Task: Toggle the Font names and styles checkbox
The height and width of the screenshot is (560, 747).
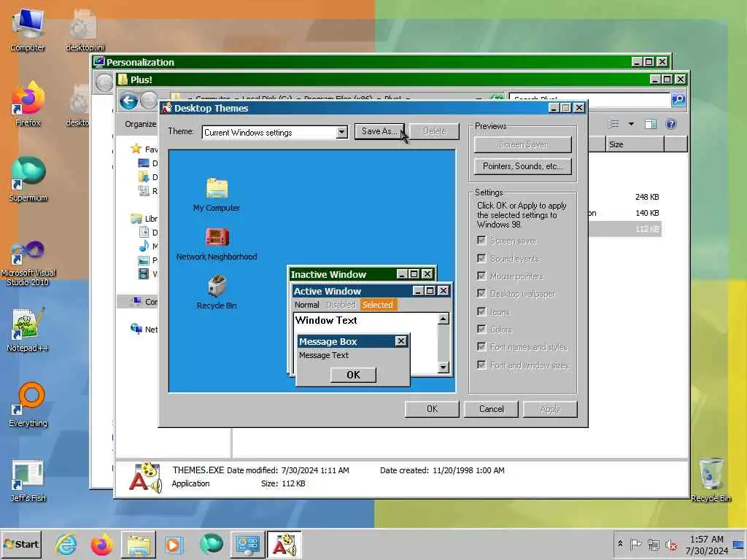Action: (x=481, y=346)
